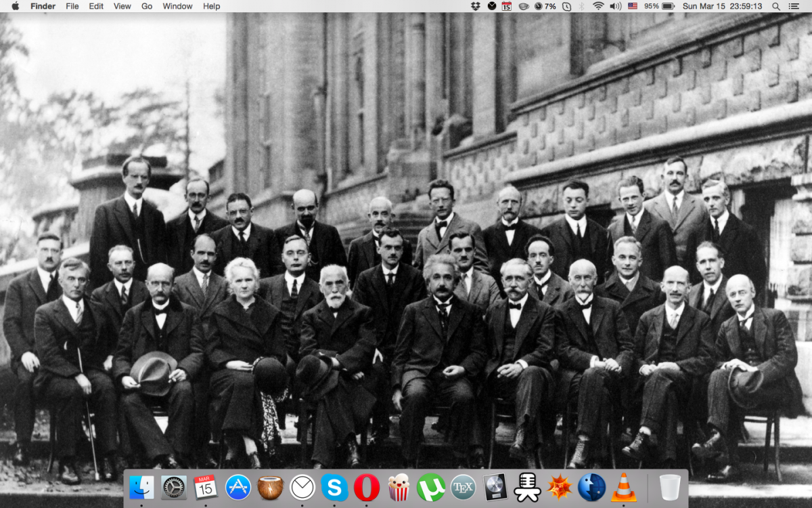Image resolution: width=812 pixels, height=508 pixels.
Task: Open Spotlight search magnifier icon
Action: 775,6
